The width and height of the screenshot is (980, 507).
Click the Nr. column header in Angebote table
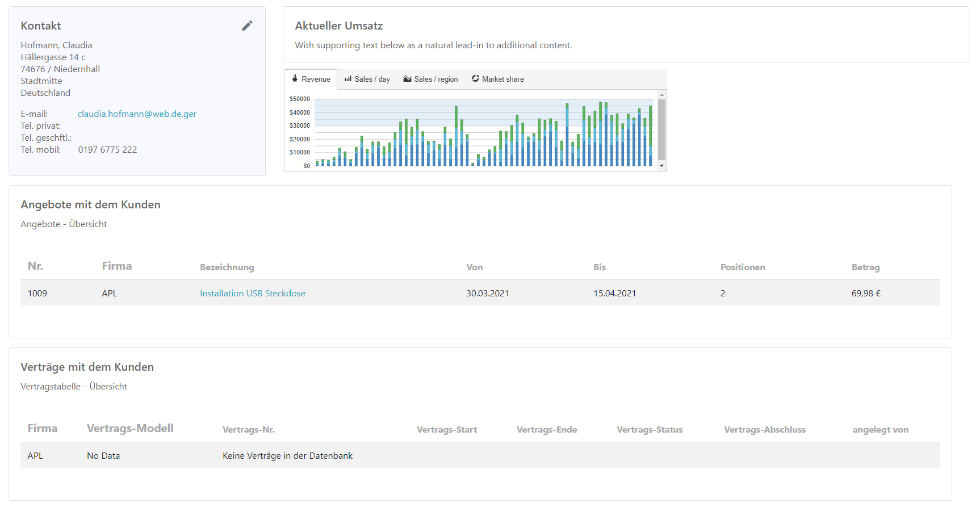35,266
